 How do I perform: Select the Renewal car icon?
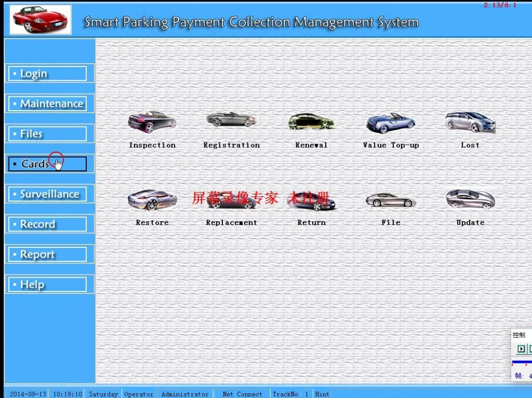(311, 121)
